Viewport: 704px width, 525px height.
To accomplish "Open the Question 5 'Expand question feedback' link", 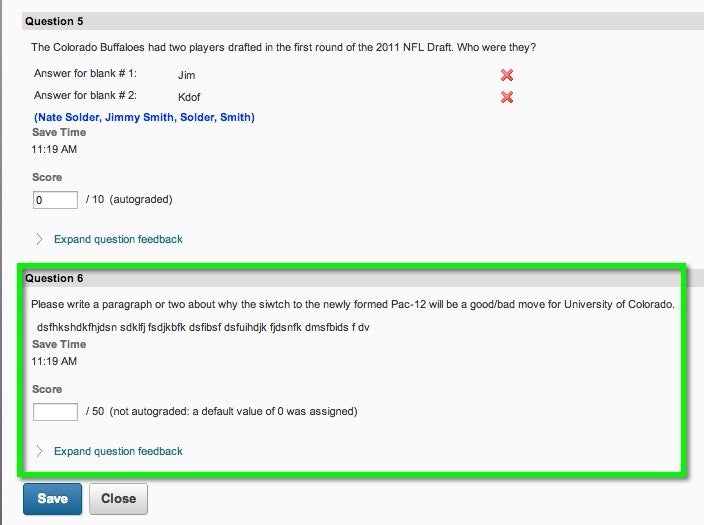I will point(118,239).
